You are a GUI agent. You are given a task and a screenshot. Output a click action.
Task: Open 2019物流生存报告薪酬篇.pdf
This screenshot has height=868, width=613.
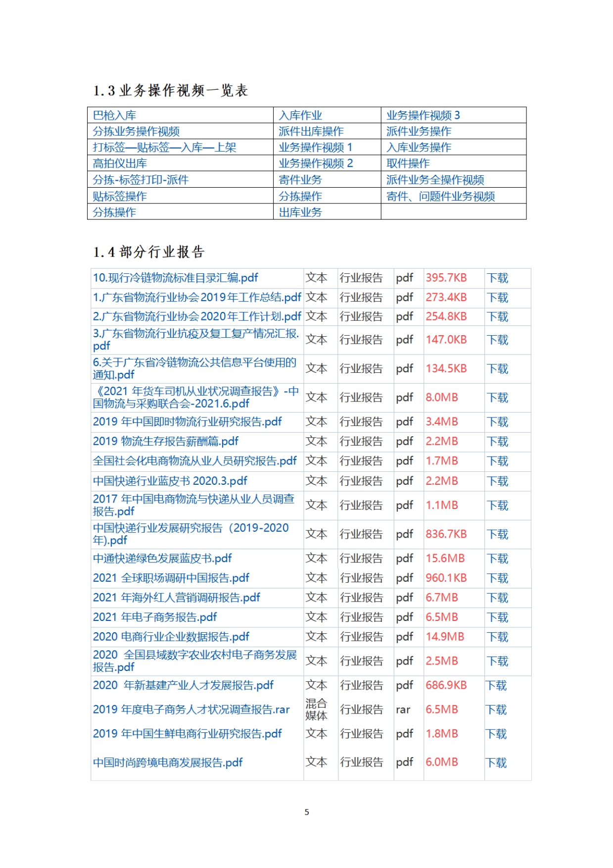165,441
